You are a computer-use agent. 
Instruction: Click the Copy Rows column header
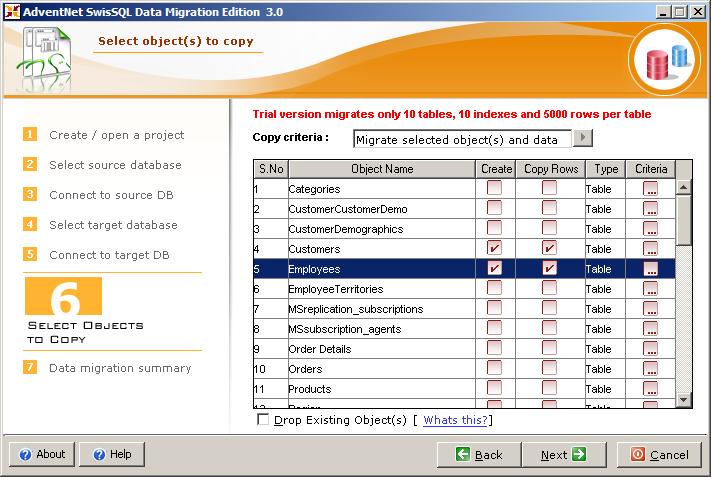click(x=551, y=169)
